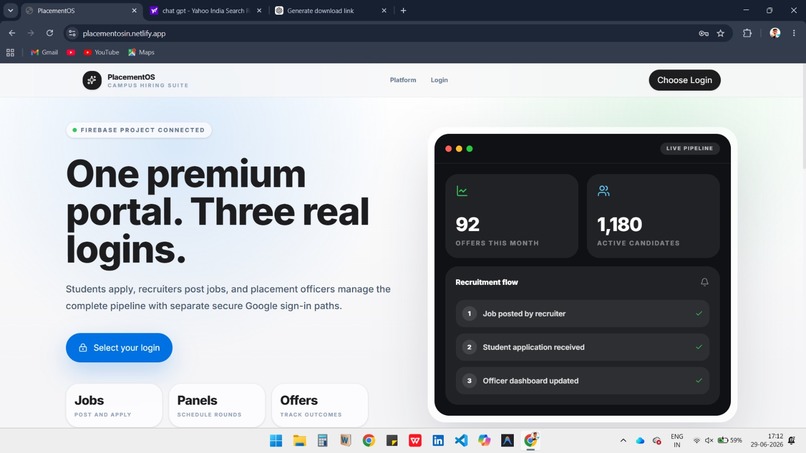Open the Jobs post and apply card

pyautogui.click(x=114, y=405)
